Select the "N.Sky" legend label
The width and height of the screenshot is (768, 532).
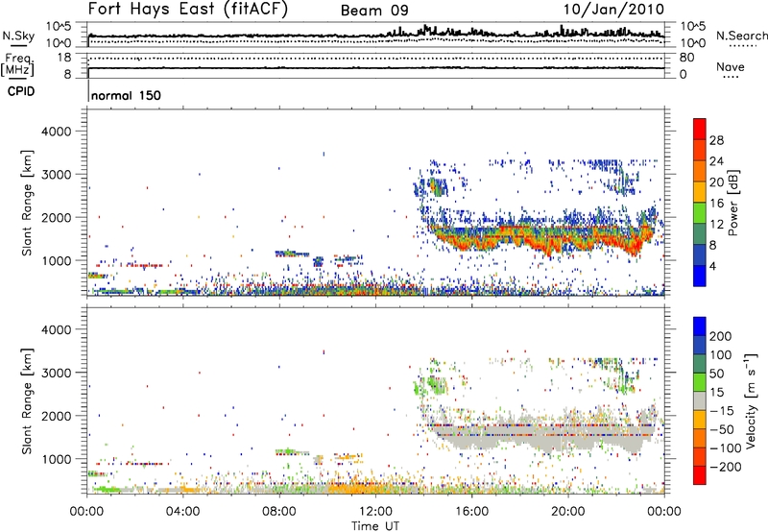pyautogui.click(x=18, y=36)
